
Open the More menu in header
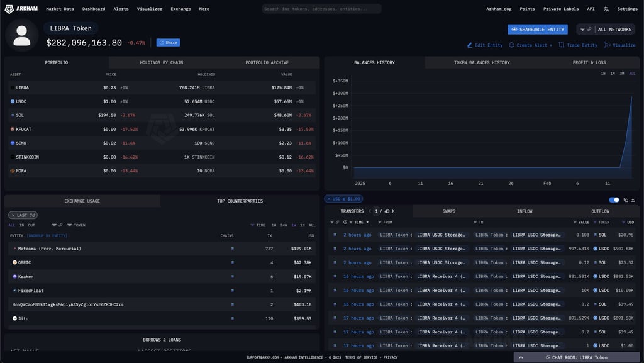pyautogui.click(x=204, y=9)
